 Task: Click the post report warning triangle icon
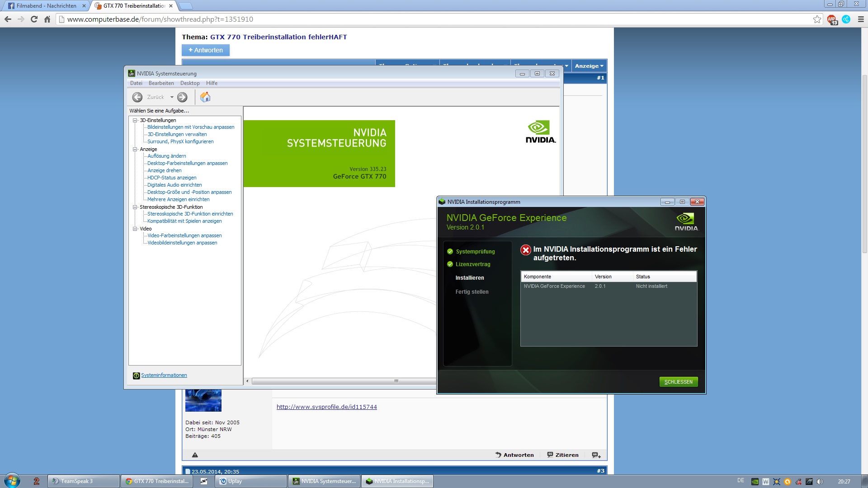point(195,455)
